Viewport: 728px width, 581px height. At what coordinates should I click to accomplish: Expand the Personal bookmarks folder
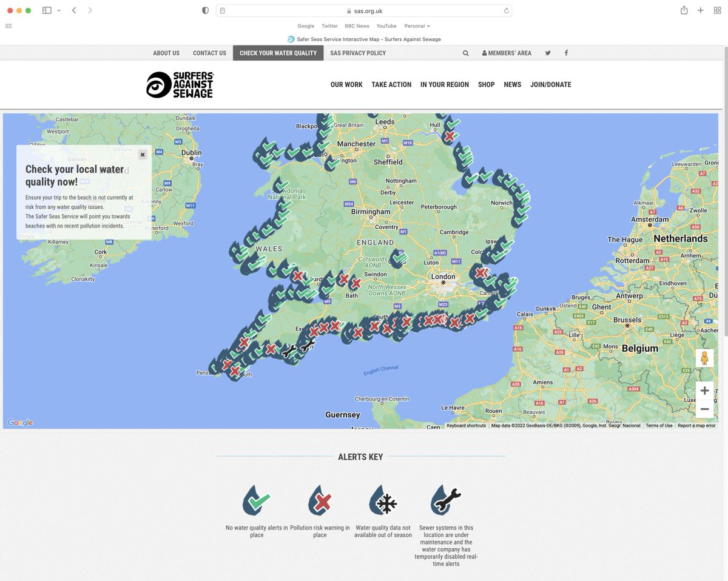[x=417, y=26]
